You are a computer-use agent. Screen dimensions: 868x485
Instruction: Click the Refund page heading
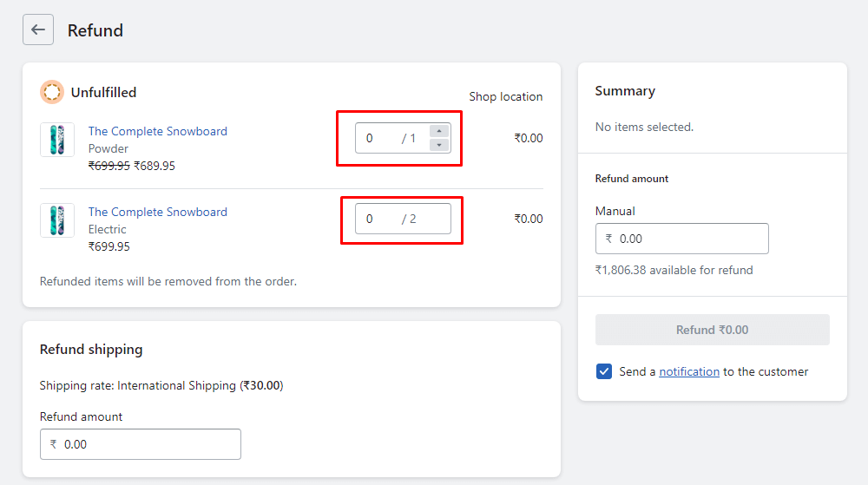click(95, 30)
